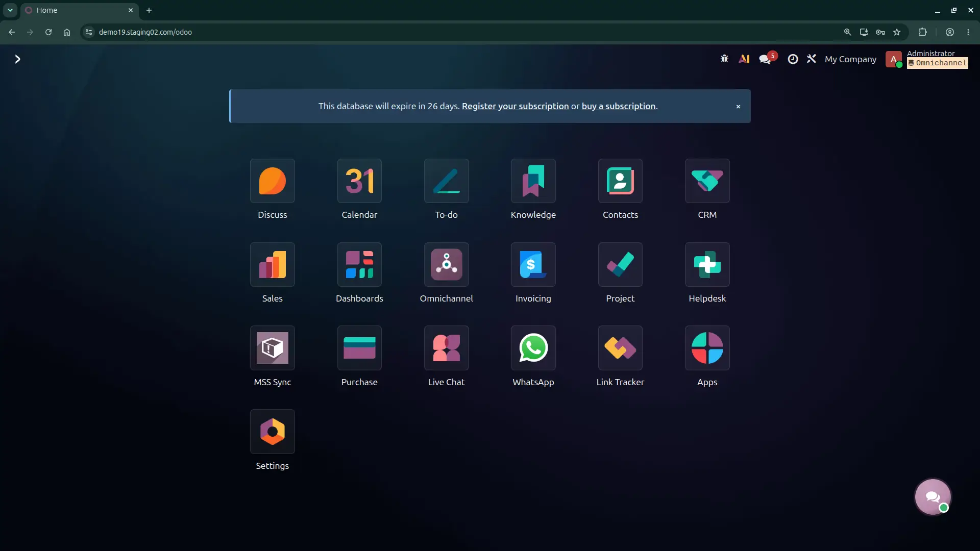980x551 pixels.
Task: Click Register your subscription link
Action: [x=515, y=106]
